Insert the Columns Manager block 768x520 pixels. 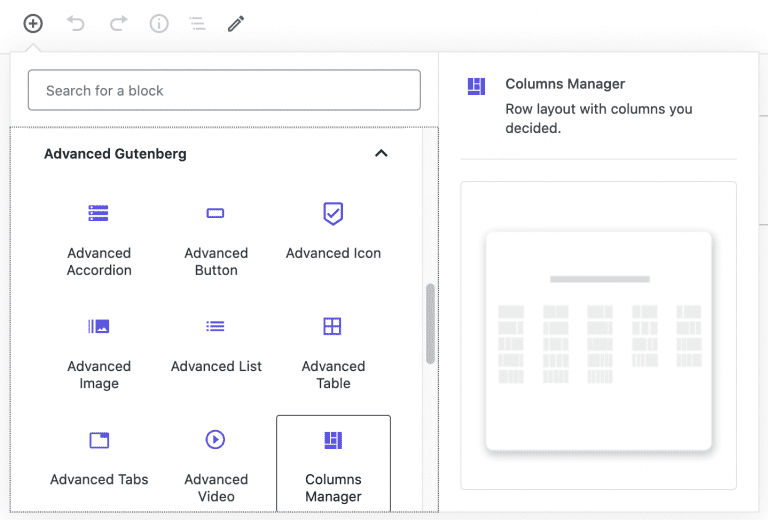click(x=333, y=464)
